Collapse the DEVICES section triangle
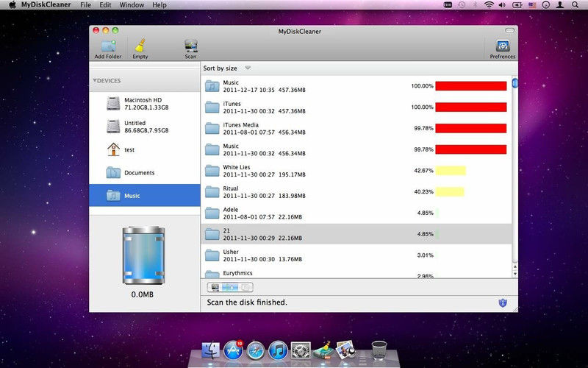 tap(95, 80)
